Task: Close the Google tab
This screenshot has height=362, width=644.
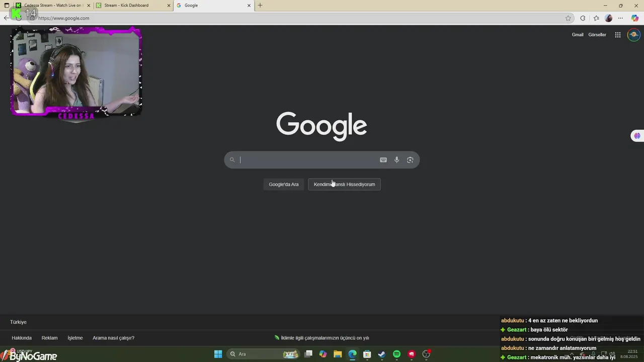Action: 249,6
